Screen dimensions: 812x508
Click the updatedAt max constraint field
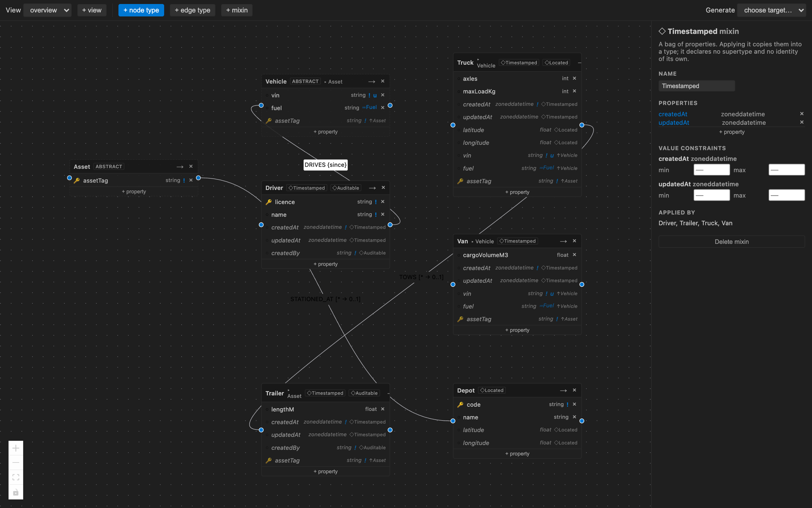(786, 195)
